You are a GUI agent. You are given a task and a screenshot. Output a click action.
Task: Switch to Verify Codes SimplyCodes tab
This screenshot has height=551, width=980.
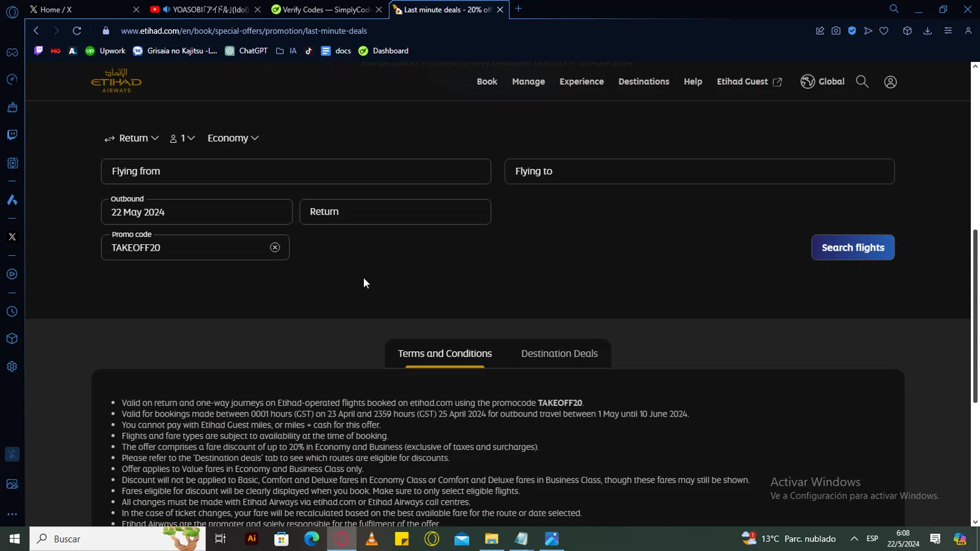(x=325, y=9)
